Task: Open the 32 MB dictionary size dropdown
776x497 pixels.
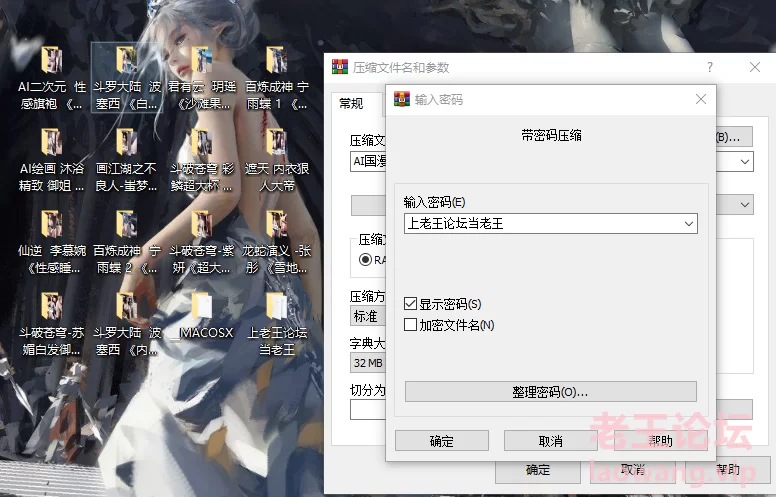Action: [368, 363]
